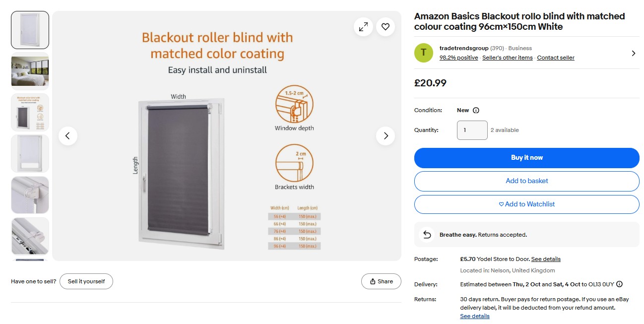Image resolution: width=644 pixels, height=324 pixels.
Task: Add the item to Watchlist
Action: click(x=526, y=204)
